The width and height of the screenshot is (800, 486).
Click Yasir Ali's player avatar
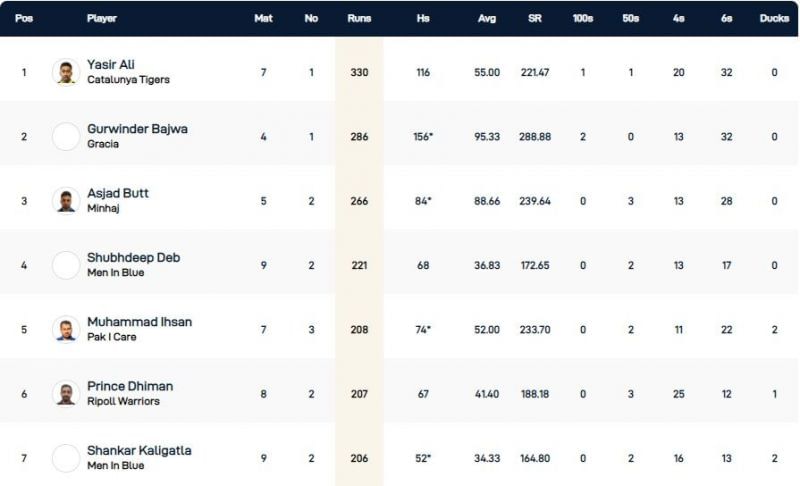[x=66, y=72]
